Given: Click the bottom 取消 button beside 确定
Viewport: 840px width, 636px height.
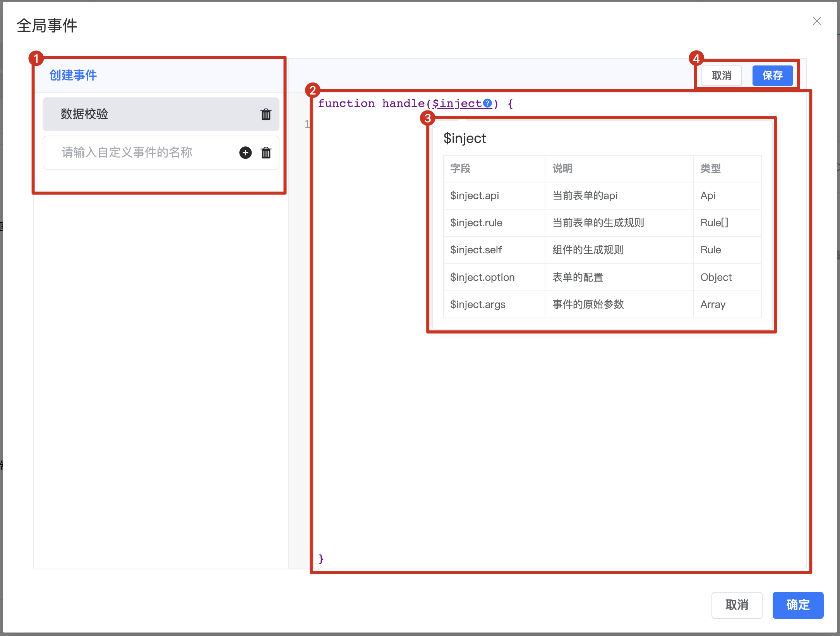Looking at the screenshot, I should point(737,605).
